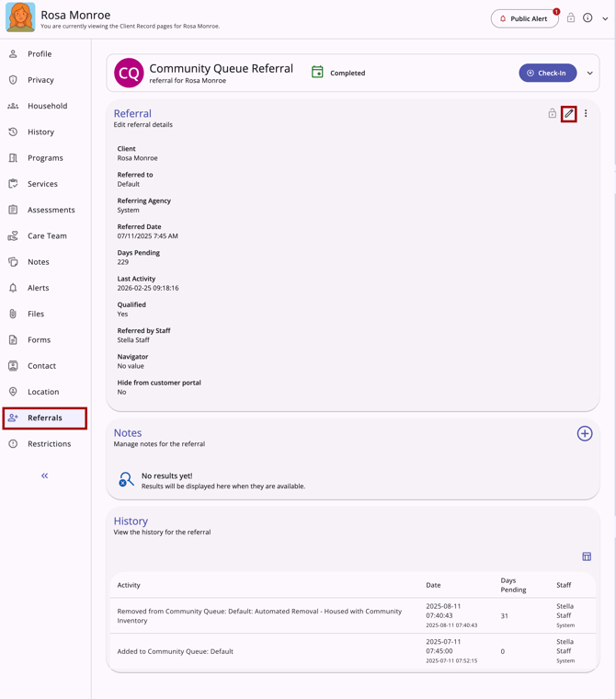Open the Referrals sidebar tab
Image resolution: width=616 pixels, height=699 pixels.
[45, 418]
